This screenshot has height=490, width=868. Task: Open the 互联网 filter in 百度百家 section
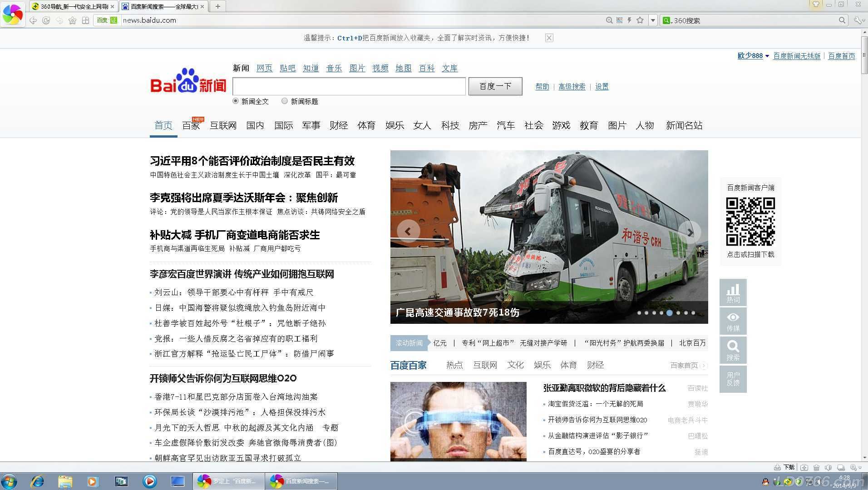point(485,365)
